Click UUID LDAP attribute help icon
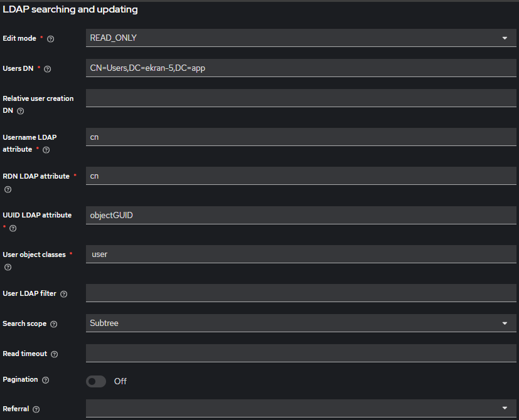The image size is (519, 420). (13, 228)
